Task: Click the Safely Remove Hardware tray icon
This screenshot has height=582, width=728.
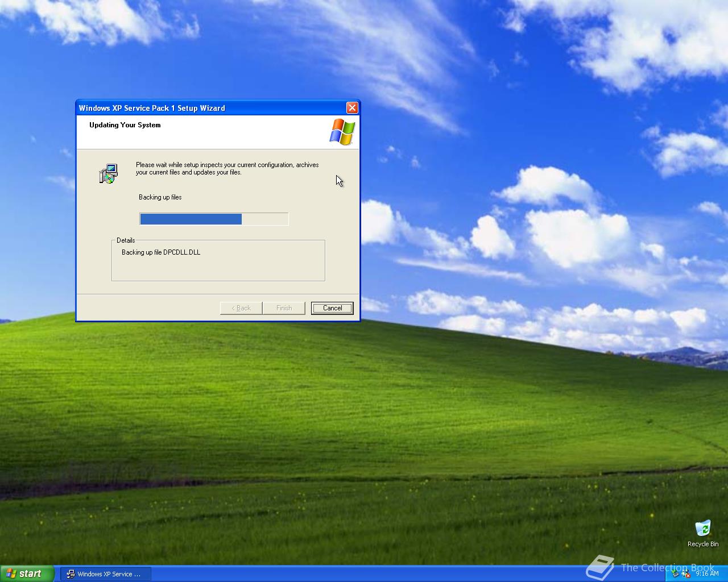Action: tap(675, 575)
